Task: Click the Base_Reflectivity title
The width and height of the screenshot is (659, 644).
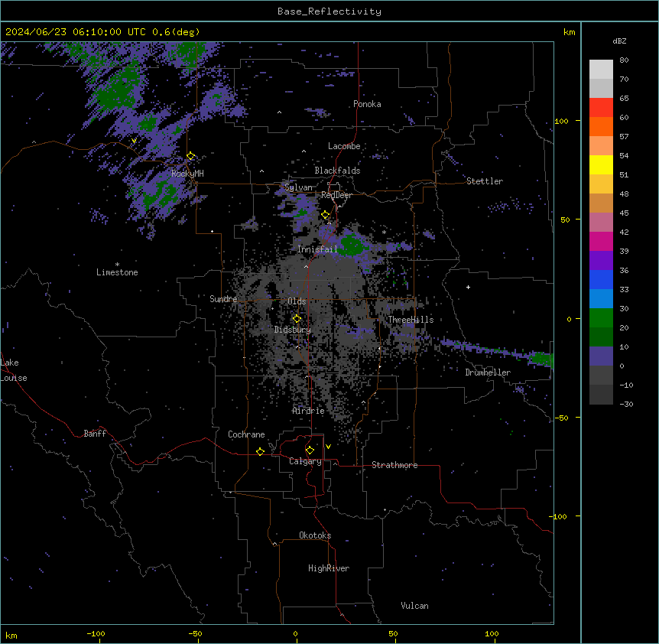Action: pyautogui.click(x=329, y=11)
